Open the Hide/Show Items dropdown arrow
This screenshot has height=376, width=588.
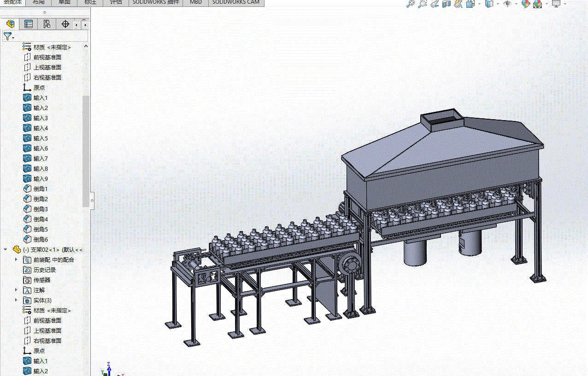517,4
